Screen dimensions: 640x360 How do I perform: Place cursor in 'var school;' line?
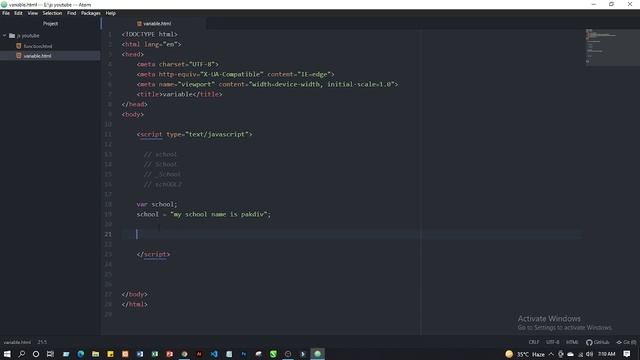pyautogui.click(x=157, y=204)
